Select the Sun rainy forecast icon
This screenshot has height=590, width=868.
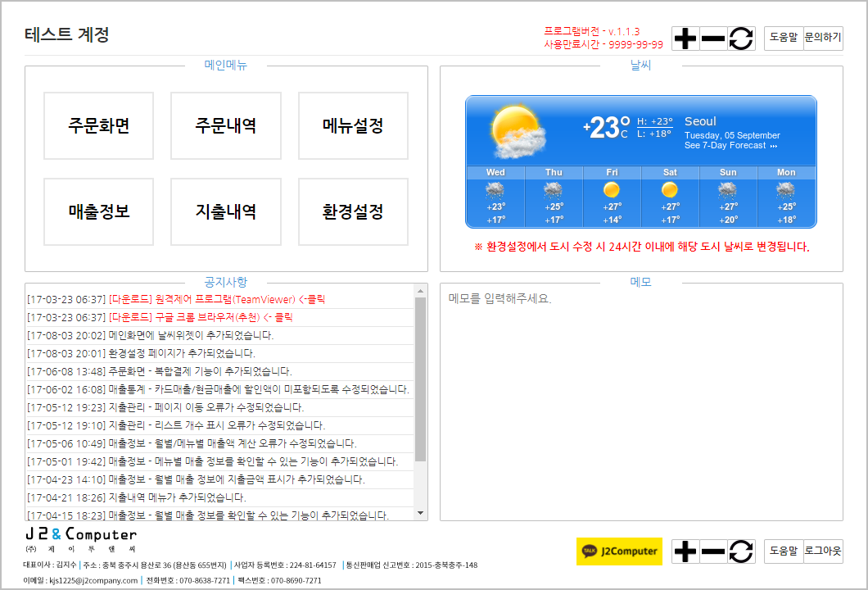coord(727,191)
